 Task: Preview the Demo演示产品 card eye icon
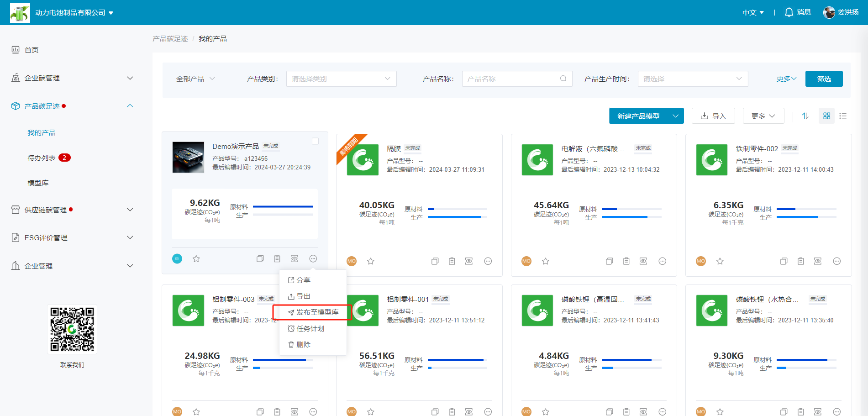tap(295, 258)
